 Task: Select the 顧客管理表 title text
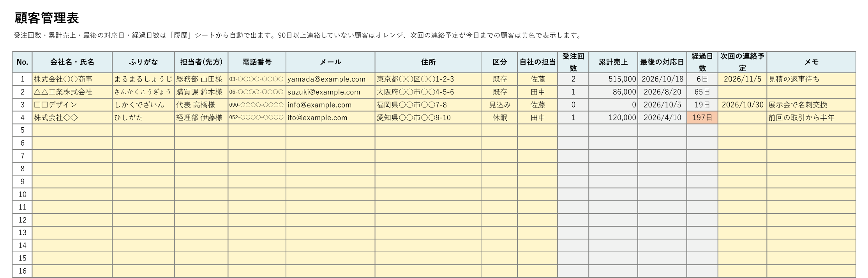47,18
